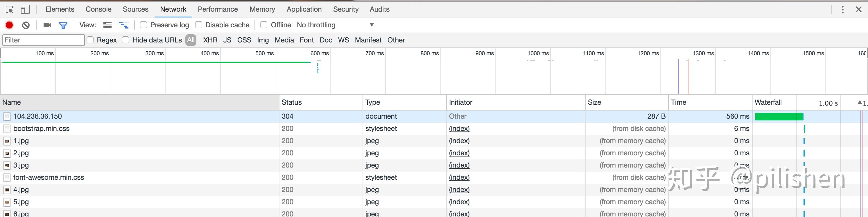The width and height of the screenshot is (868, 217).
Task: Open the Performance tab
Action: [x=218, y=9]
